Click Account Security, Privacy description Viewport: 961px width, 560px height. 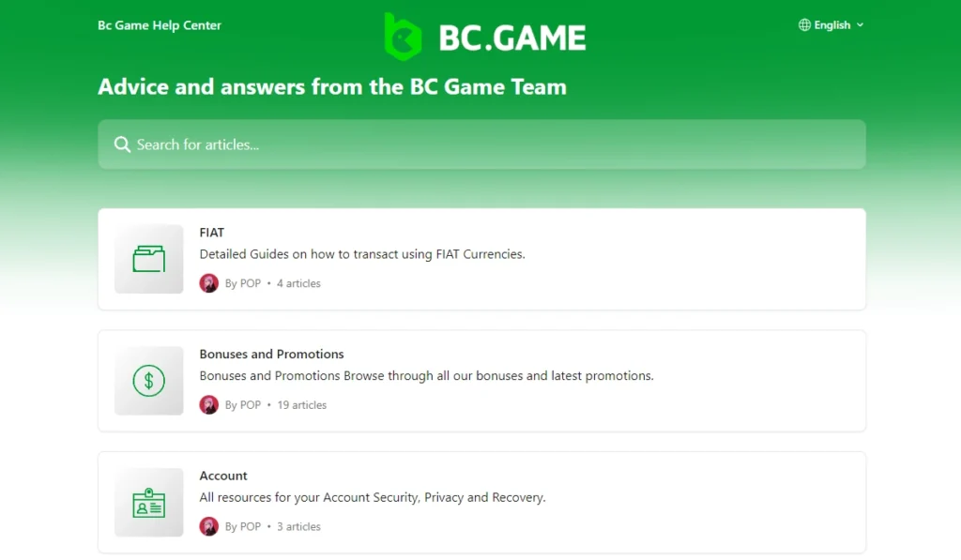373,498
